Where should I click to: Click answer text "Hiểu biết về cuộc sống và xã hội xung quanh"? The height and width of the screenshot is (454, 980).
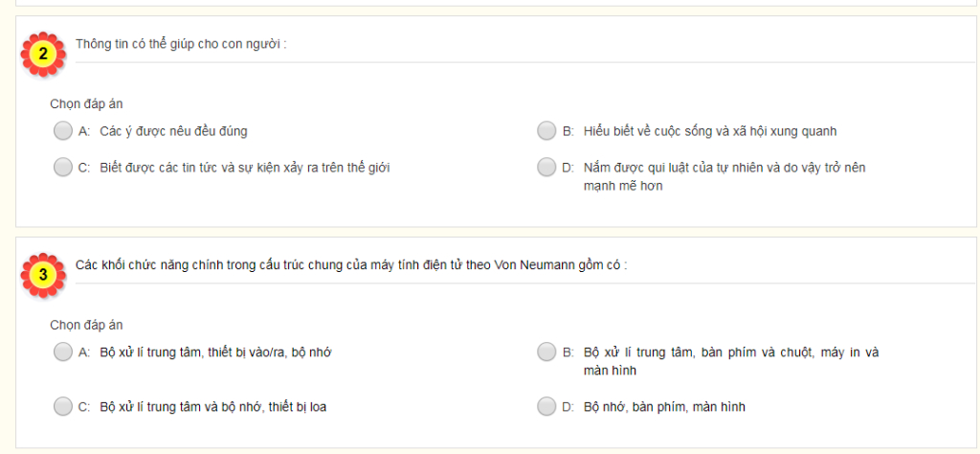710,130
